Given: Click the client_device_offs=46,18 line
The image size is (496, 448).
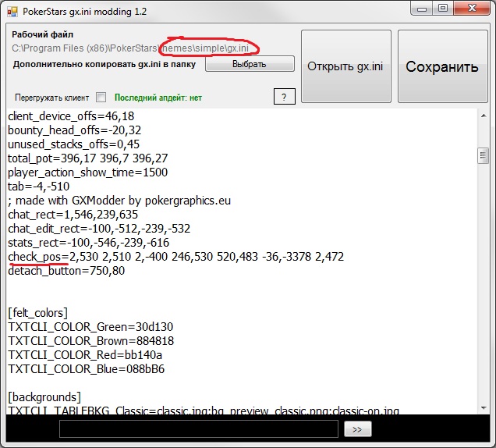Looking at the screenshot, I should pyautogui.click(x=71, y=116).
